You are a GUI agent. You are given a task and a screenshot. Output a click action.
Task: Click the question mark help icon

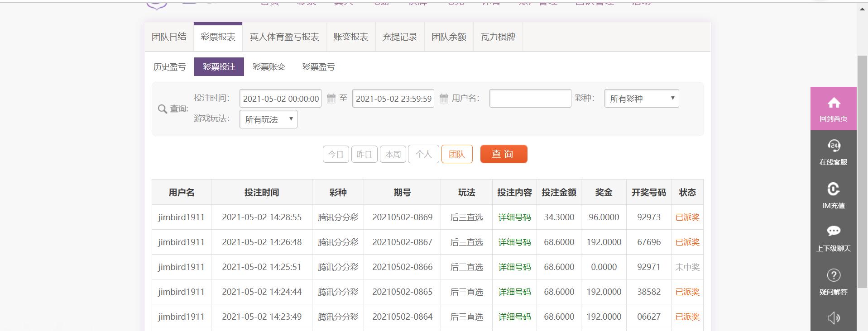point(833,275)
